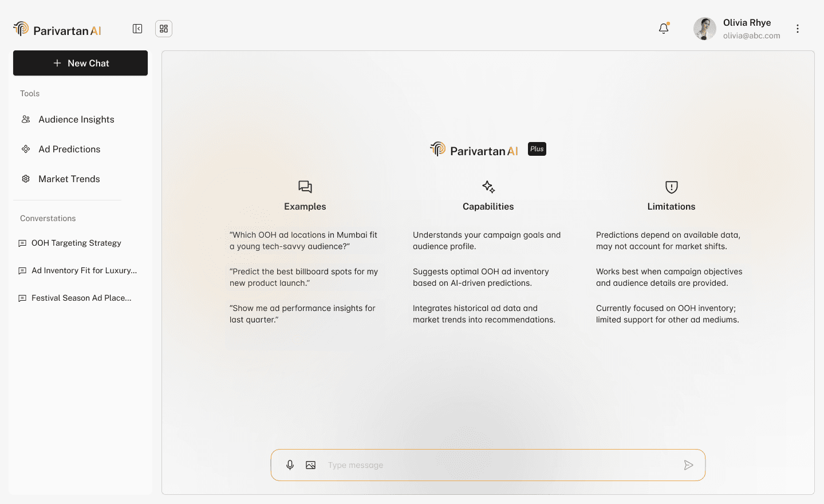Click Olivia Rhye's profile avatar
This screenshot has height=504, width=824.
click(x=705, y=29)
